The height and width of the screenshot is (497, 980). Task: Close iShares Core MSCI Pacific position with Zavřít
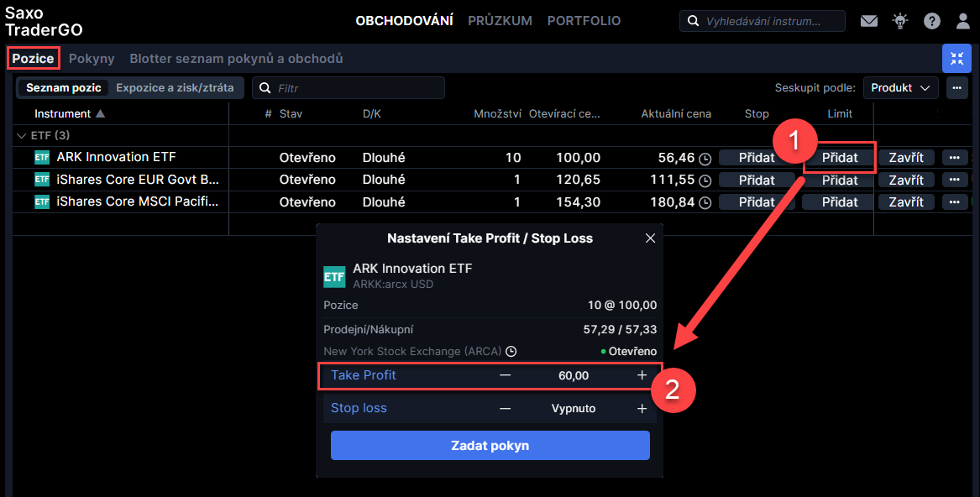pyautogui.click(x=906, y=202)
